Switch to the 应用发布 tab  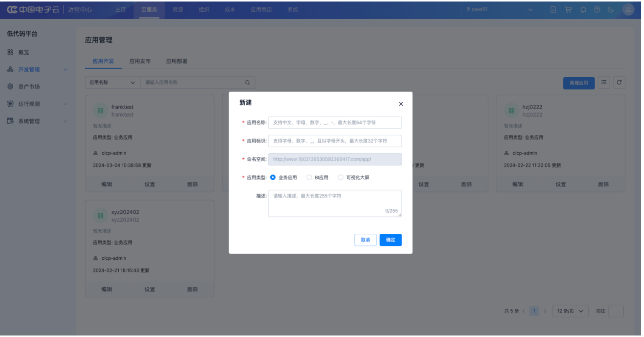point(141,61)
